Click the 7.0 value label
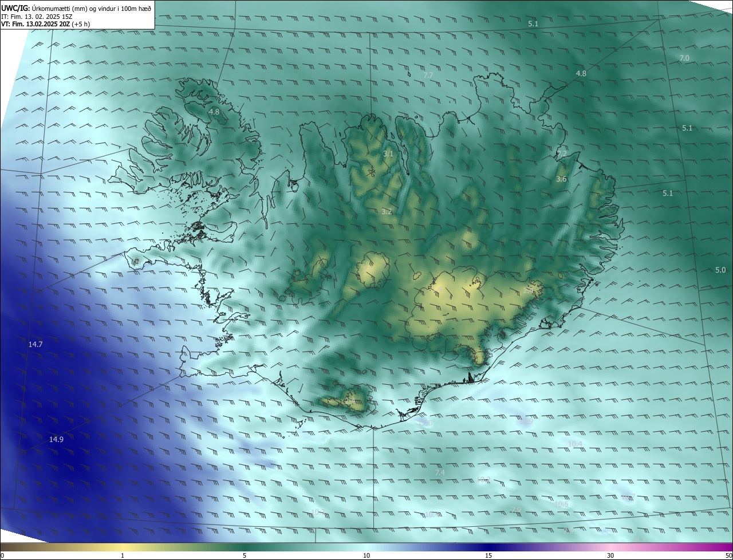The width and height of the screenshot is (733, 560). [684, 58]
